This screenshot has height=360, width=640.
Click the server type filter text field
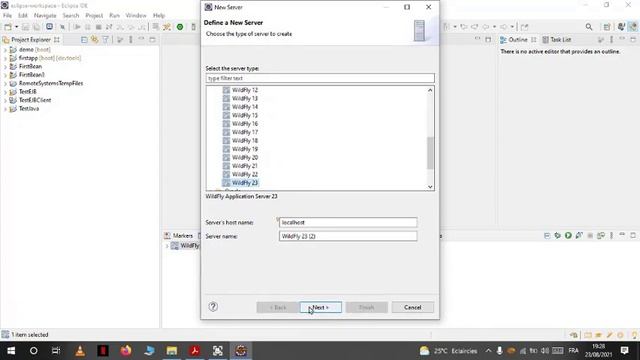coord(320,78)
